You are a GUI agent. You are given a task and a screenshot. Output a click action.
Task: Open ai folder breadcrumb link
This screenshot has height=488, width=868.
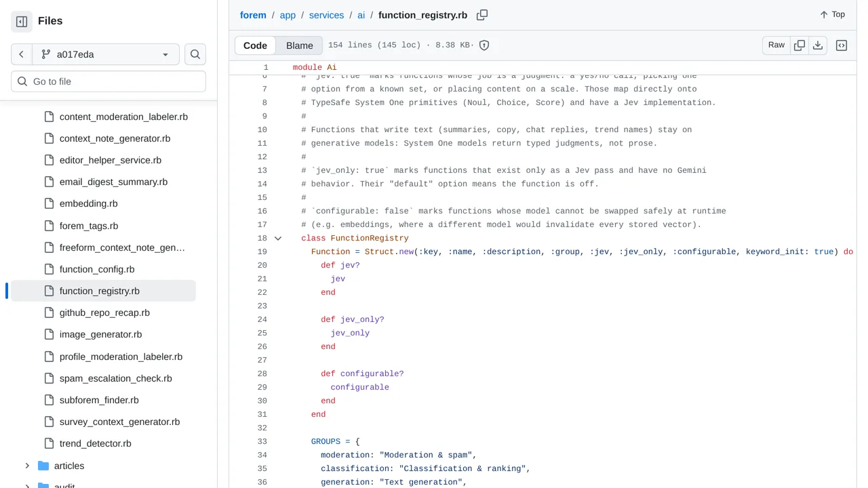coord(361,15)
